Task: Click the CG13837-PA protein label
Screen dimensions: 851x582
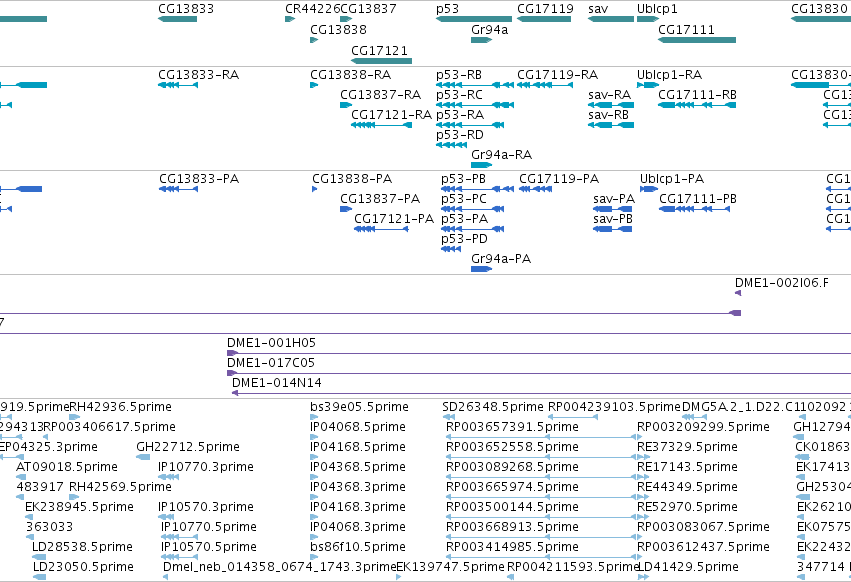Action: pyautogui.click(x=380, y=199)
